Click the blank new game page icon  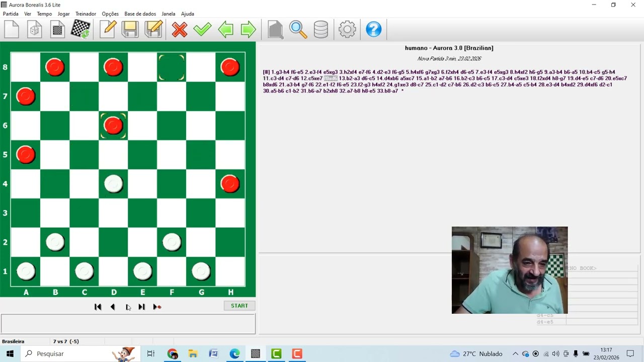(x=12, y=29)
